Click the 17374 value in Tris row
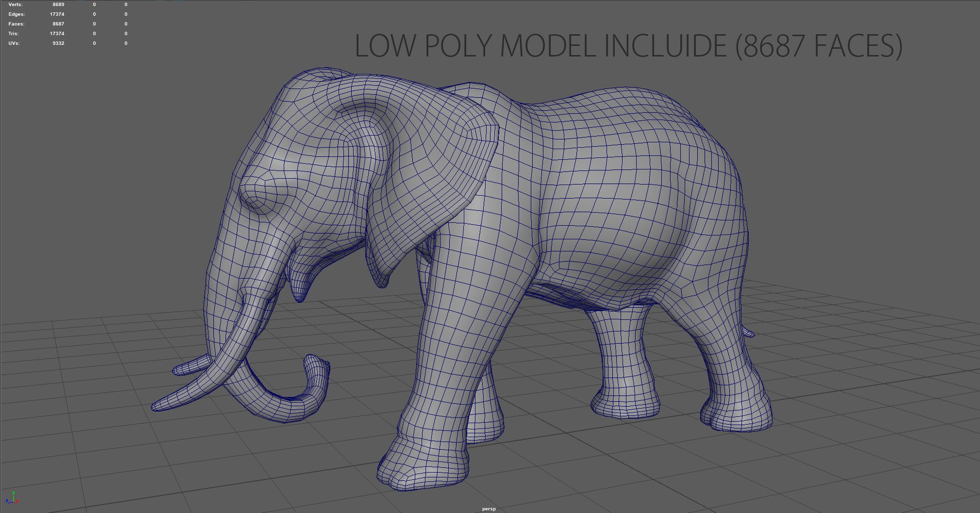The image size is (980, 513). tap(57, 34)
